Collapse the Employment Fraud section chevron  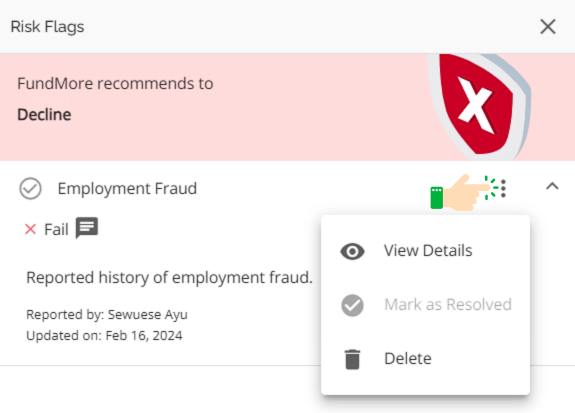click(x=552, y=186)
